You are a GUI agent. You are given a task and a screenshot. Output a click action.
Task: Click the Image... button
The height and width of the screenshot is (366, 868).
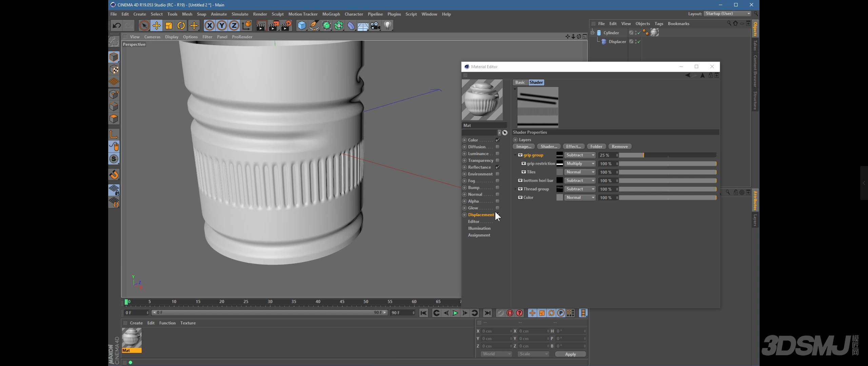524,146
